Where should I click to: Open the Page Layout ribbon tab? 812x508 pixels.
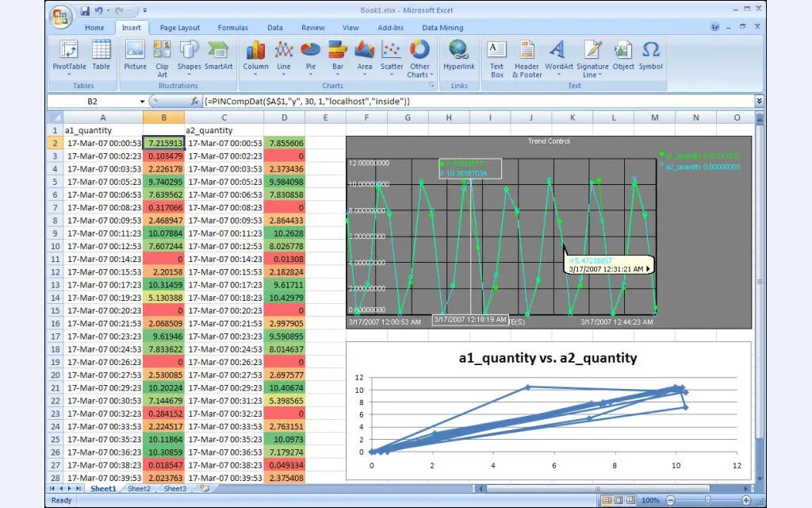click(x=180, y=28)
